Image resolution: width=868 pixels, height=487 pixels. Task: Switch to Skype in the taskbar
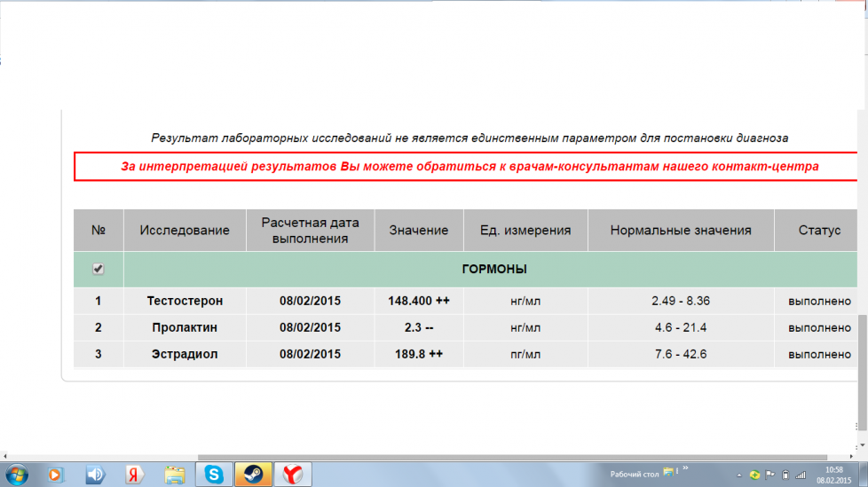pos(214,475)
